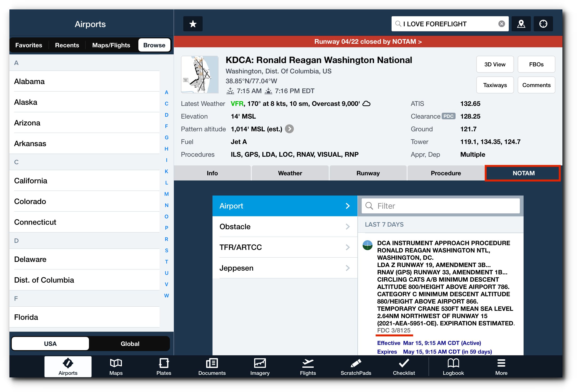
Task: Select Dist. of Columbia in state list
Action: coord(84,280)
